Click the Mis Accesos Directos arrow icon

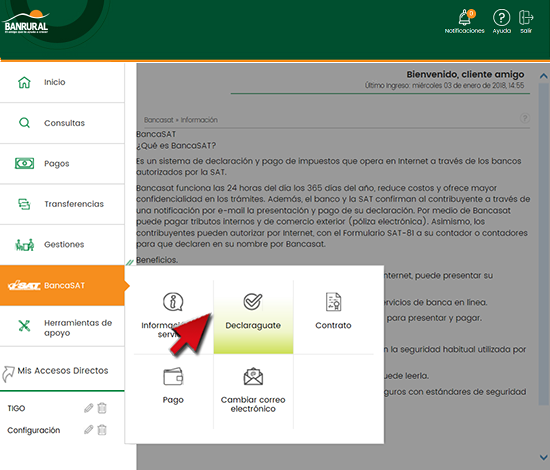[8, 374]
